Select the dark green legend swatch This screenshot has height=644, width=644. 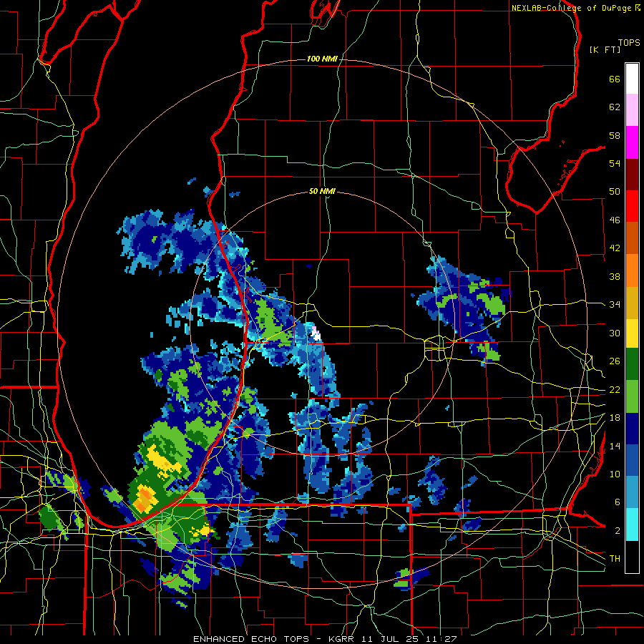coord(632,364)
